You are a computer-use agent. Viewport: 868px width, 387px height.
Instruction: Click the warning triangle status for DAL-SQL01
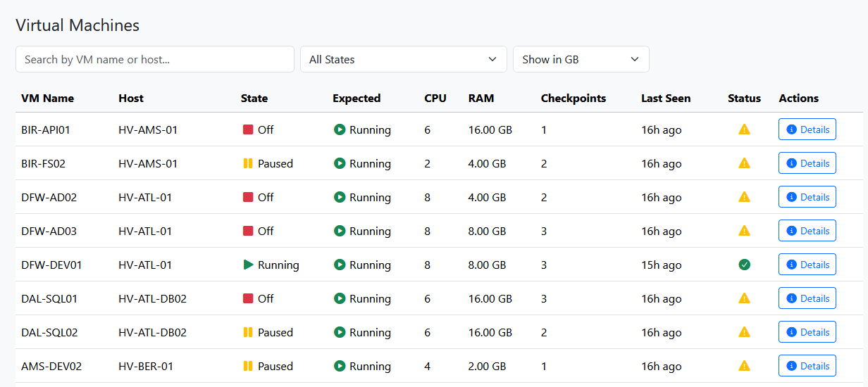744,298
